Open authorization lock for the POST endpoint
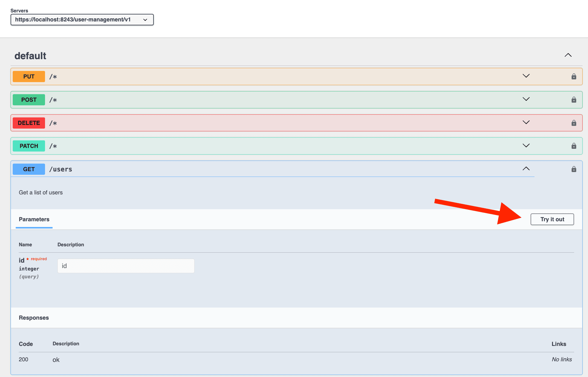The height and width of the screenshot is (377, 588). tap(573, 100)
